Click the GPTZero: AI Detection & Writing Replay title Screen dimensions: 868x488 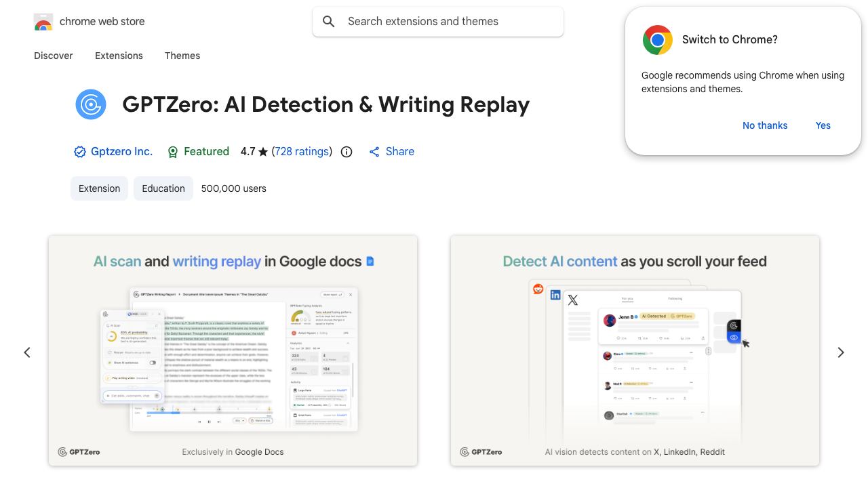(326, 104)
